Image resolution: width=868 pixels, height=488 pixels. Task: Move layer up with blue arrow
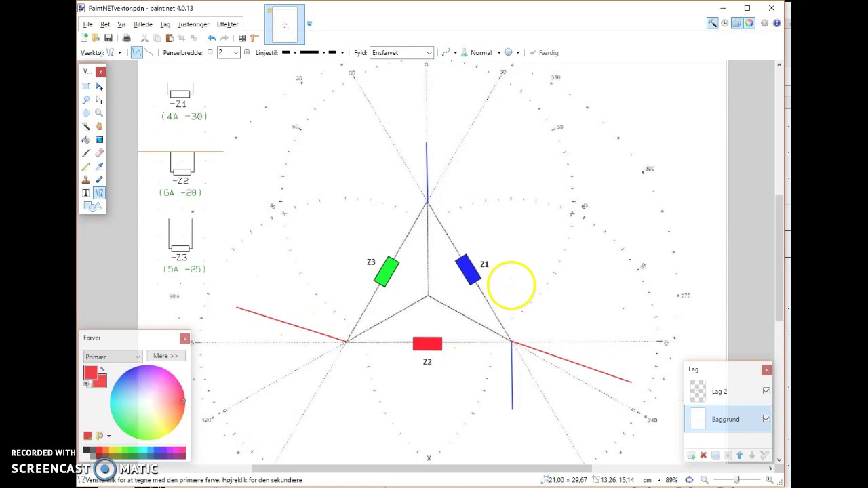[740, 455]
